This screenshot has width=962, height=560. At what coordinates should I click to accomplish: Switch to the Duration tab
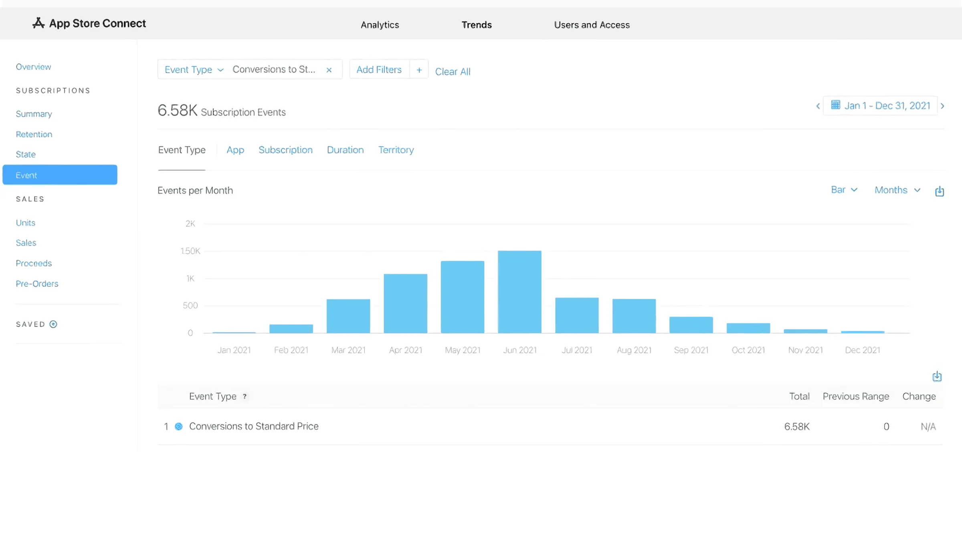coord(345,150)
